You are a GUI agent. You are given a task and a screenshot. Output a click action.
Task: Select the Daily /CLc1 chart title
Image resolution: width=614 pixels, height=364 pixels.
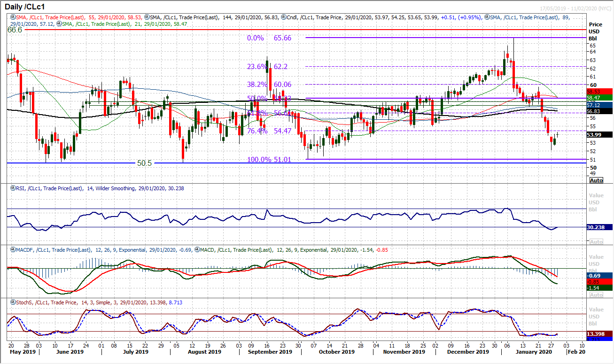point(26,7)
